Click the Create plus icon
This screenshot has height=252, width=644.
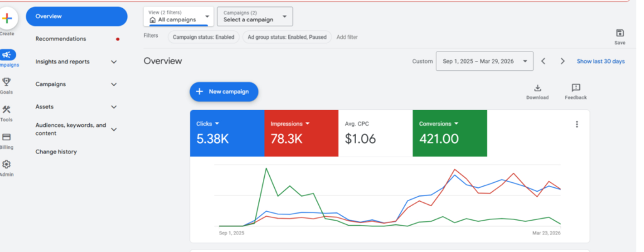pyautogui.click(x=7, y=18)
